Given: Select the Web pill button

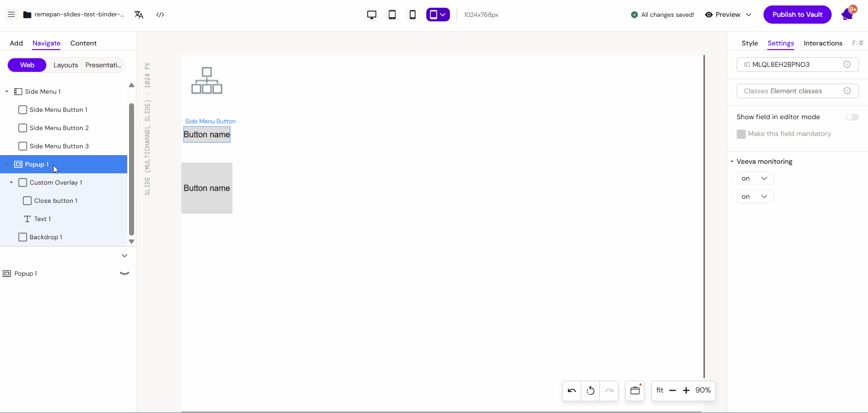Looking at the screenshot, I should point(27,65).
